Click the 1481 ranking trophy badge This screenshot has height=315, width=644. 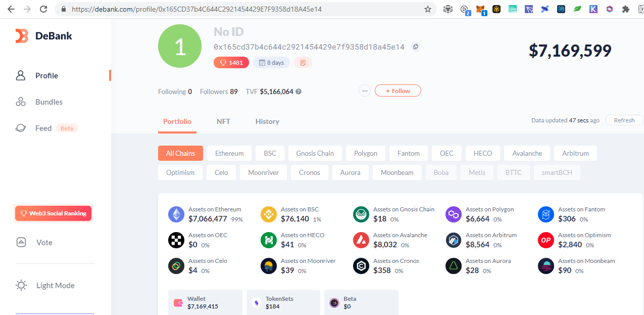[231, 63]
